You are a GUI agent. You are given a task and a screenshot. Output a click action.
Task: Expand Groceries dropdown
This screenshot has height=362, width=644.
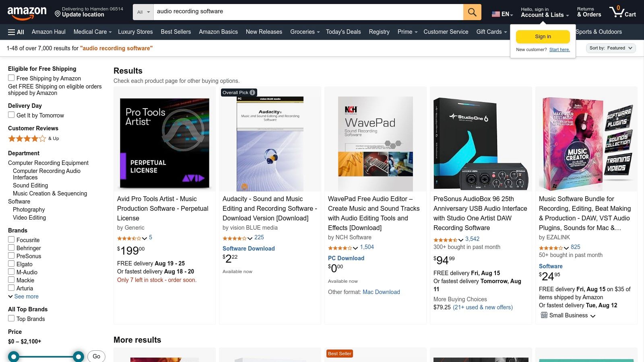305,32
